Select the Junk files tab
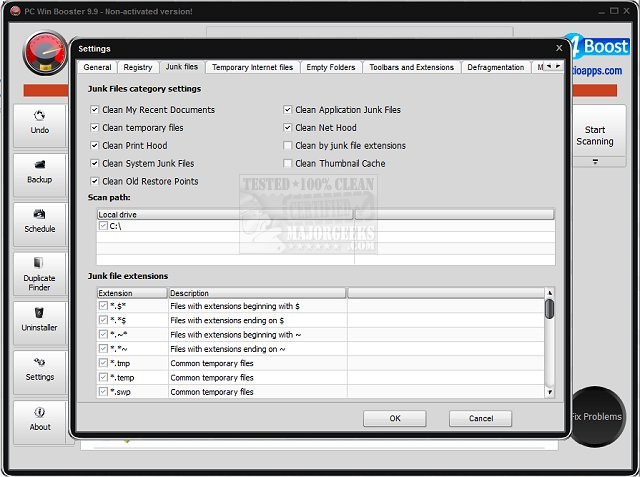Screen dimensions: 640x477 point(182,67)
